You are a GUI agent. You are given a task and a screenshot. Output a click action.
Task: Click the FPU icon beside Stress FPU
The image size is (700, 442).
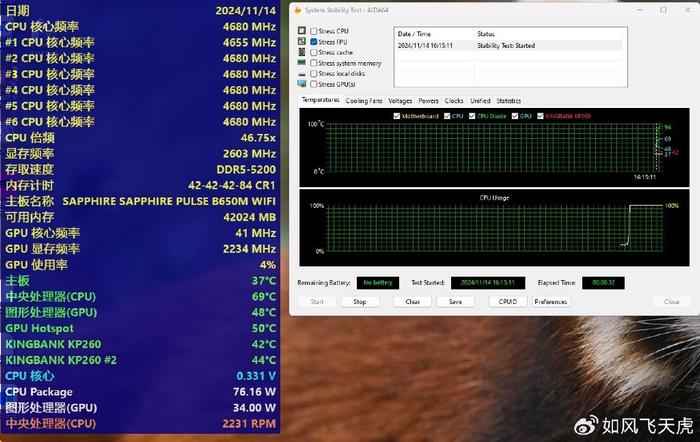tap(302, 41)
